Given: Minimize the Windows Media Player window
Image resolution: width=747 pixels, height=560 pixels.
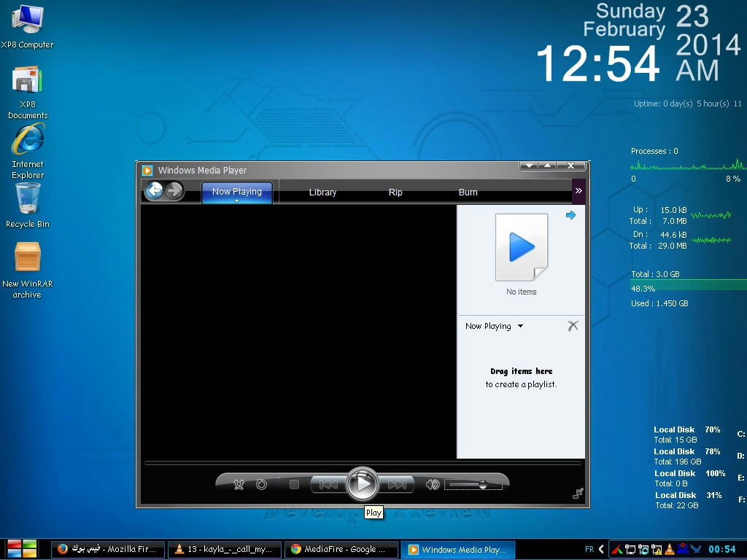Looking at the screenshot, I should point(529,166).
